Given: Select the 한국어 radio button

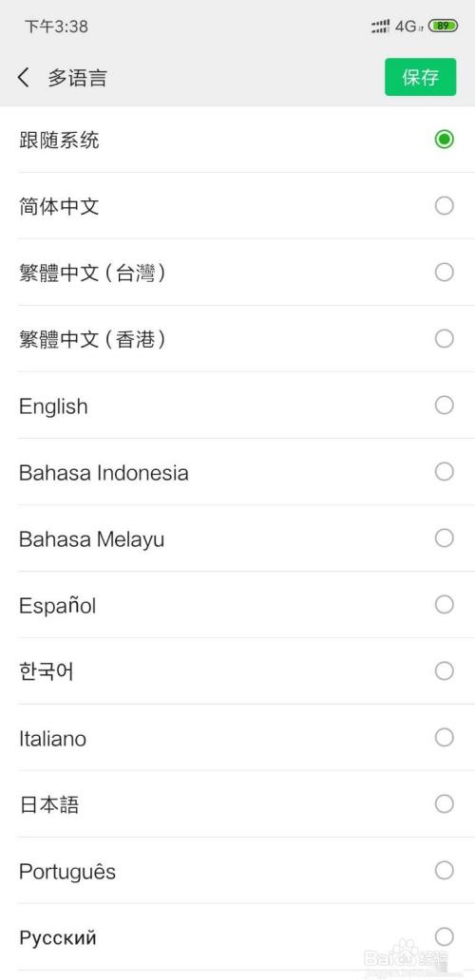Looking at the screenshot, I should tap(445, 670).
